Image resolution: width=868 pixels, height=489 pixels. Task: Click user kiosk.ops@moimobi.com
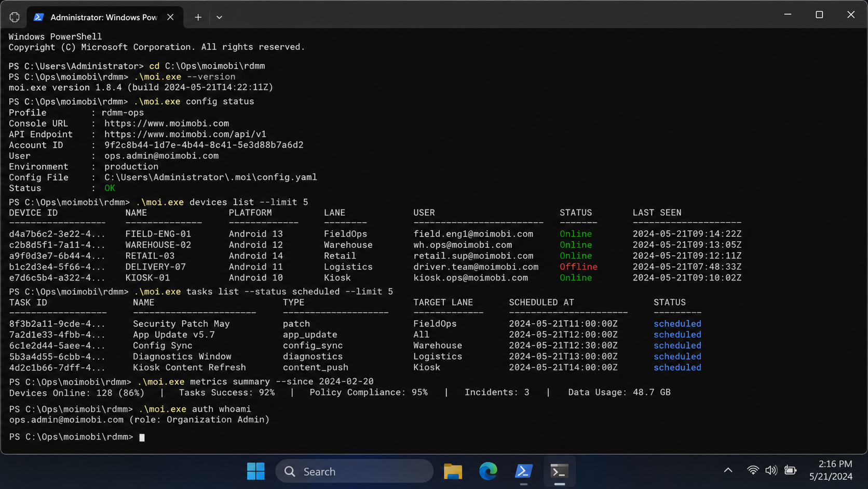click(x=471, y=278)
